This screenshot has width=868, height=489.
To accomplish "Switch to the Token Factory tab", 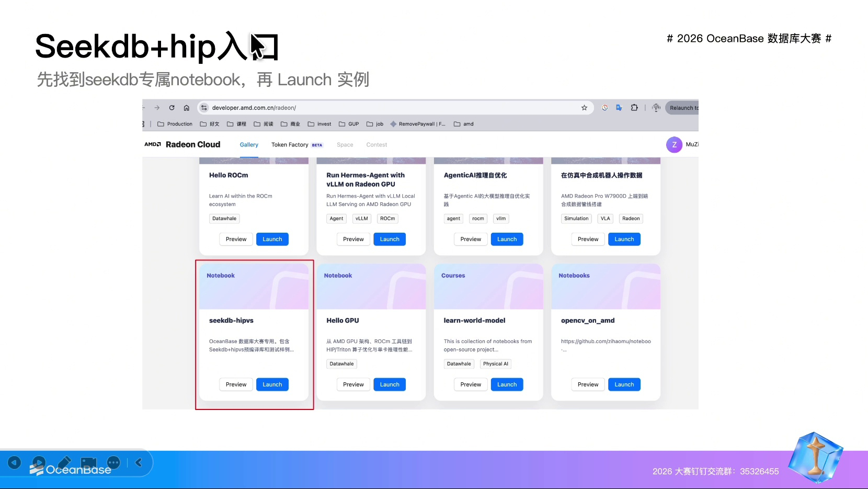I will [x=297, y=145].
